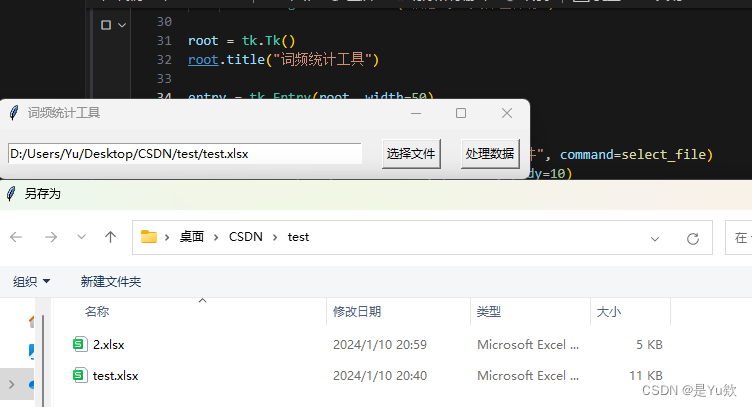Refresh the test folder view
The height and width of the screenshot is (407, 752).
coord(693,238)
